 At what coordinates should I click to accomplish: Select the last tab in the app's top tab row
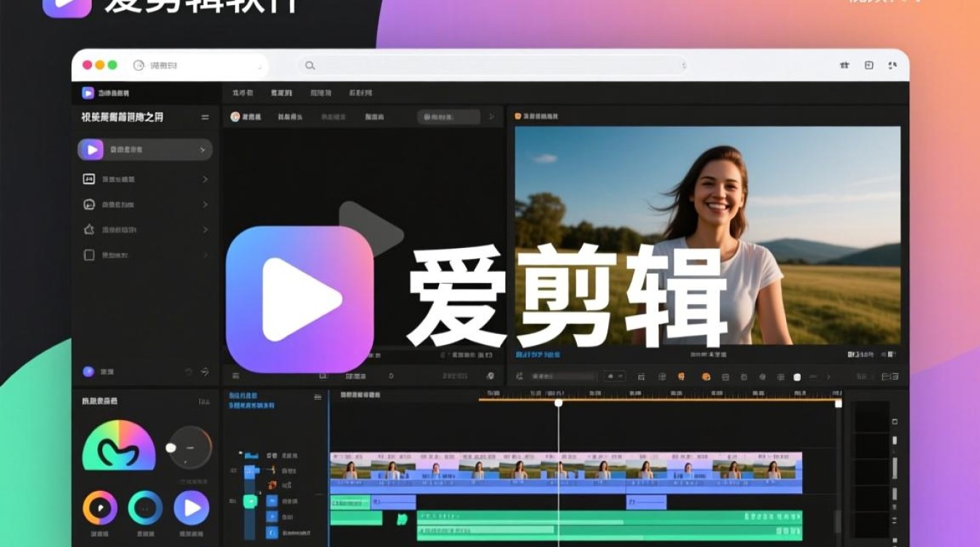click(360, 93)
